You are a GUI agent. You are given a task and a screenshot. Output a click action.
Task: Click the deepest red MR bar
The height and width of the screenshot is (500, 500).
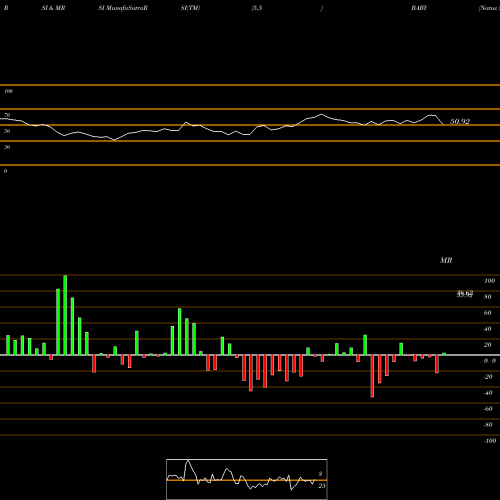[372, 376]
